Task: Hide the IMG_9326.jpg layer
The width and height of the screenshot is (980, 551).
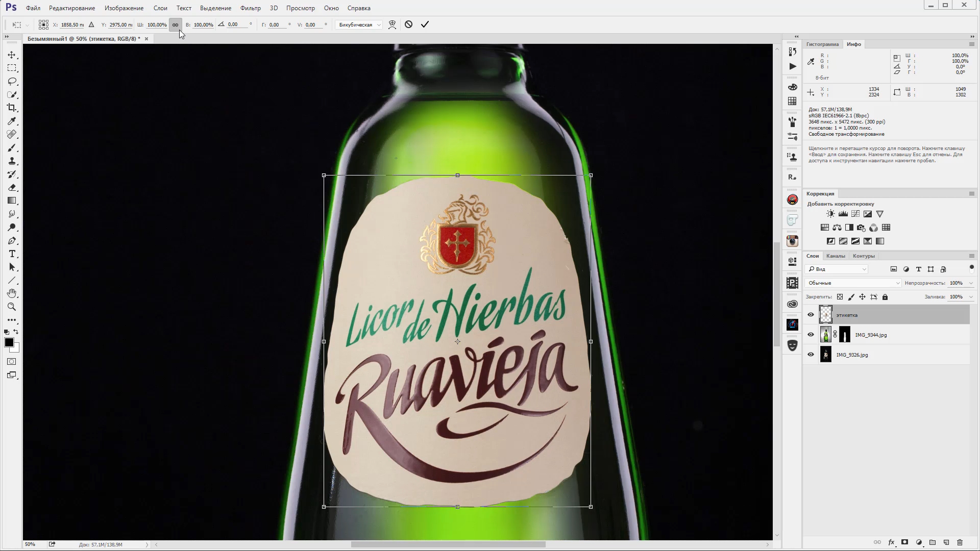Action: click(811, 355)
